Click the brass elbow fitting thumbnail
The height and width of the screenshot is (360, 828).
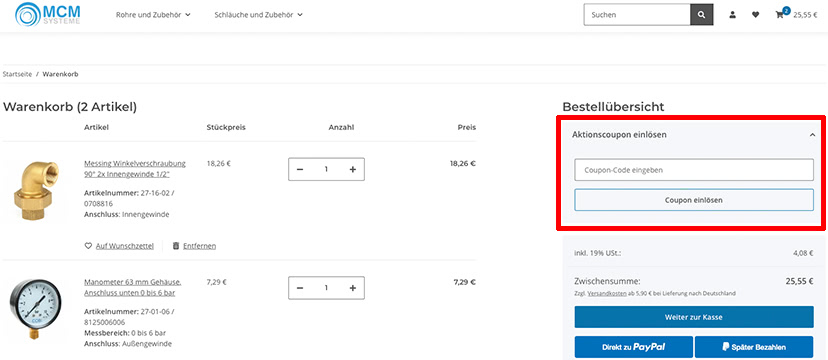pos(36,191)
